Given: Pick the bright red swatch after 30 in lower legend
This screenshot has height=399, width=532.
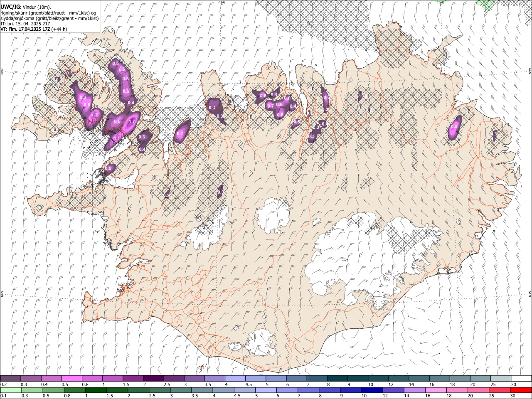Looking at the screenshot, I should coord(520,390).
